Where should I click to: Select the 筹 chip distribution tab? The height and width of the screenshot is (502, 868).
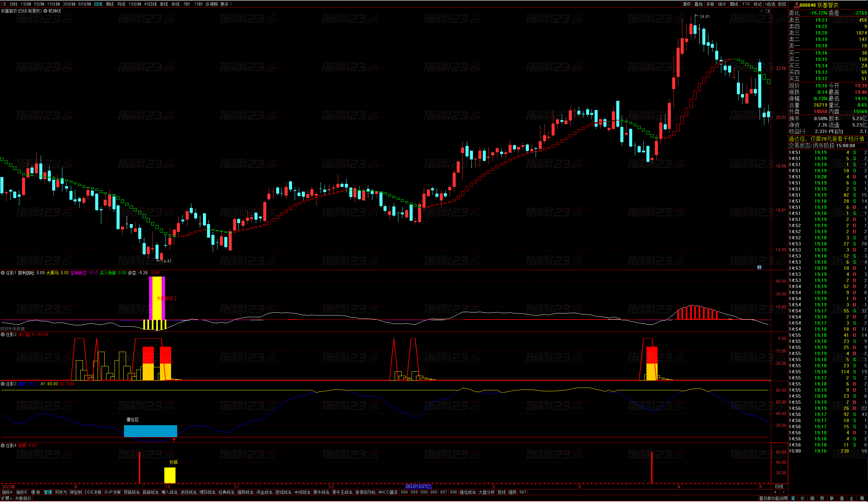pyautogui.click(x=862, y=499)
